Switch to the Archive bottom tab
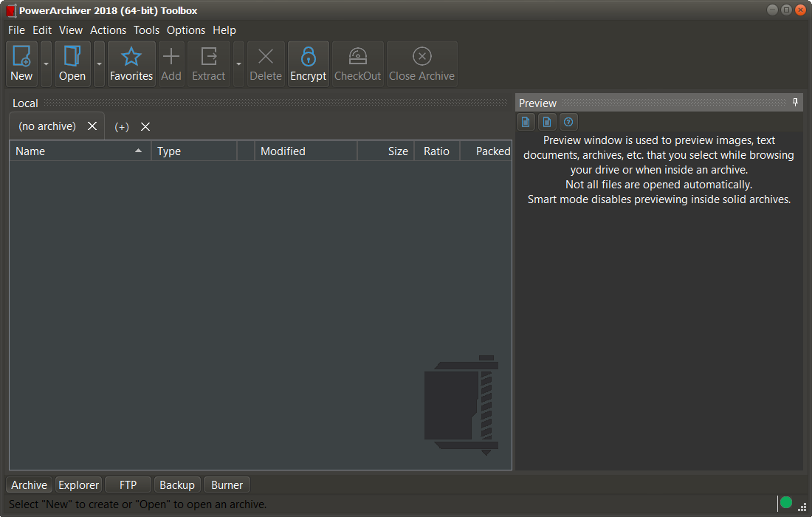The height and width of the screenshot is (517, 812). click(29, 485)
